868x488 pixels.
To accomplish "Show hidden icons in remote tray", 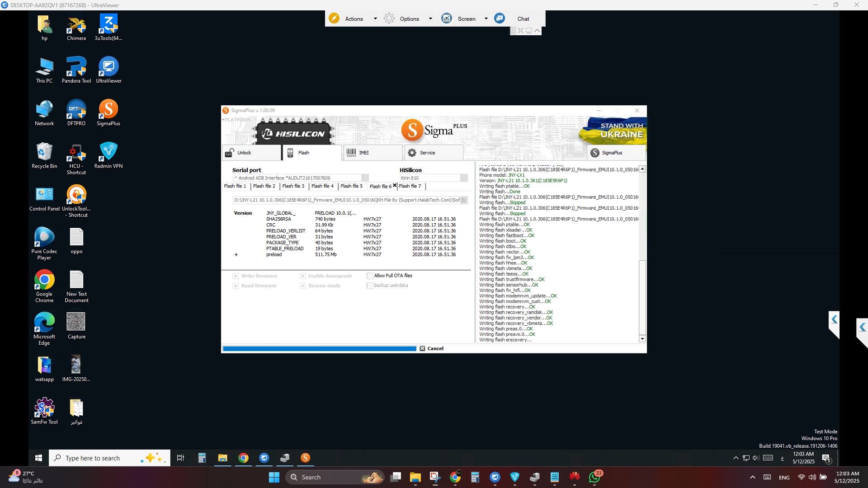I will 736,458.
